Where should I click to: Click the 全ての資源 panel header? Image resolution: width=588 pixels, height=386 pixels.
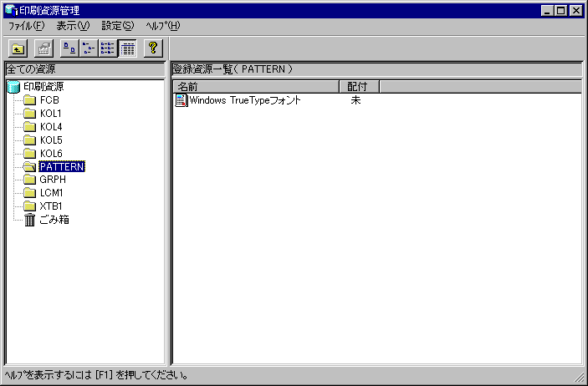pos(85,69)
